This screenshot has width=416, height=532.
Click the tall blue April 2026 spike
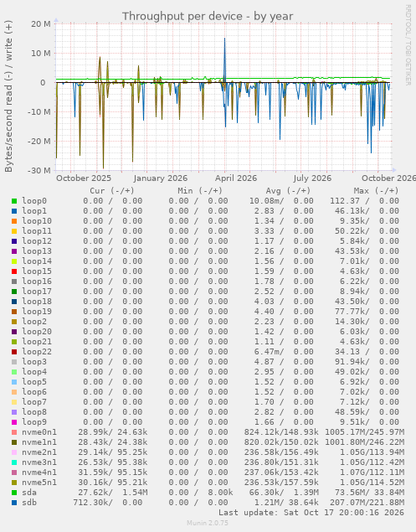pyautogui.click(x=224, y=59)
